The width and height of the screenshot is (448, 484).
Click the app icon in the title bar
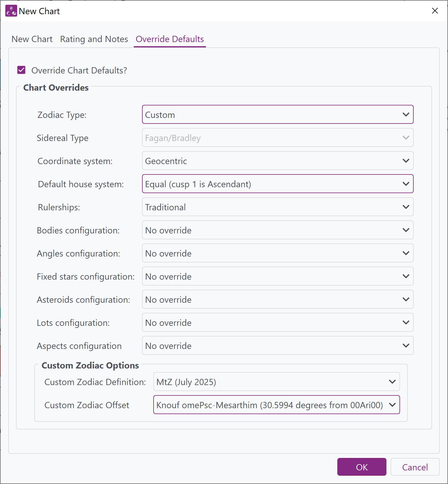coord(11,11)
